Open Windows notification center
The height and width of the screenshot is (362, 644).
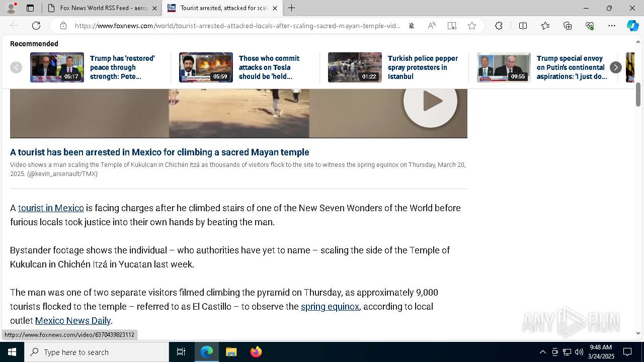point(627,352)
